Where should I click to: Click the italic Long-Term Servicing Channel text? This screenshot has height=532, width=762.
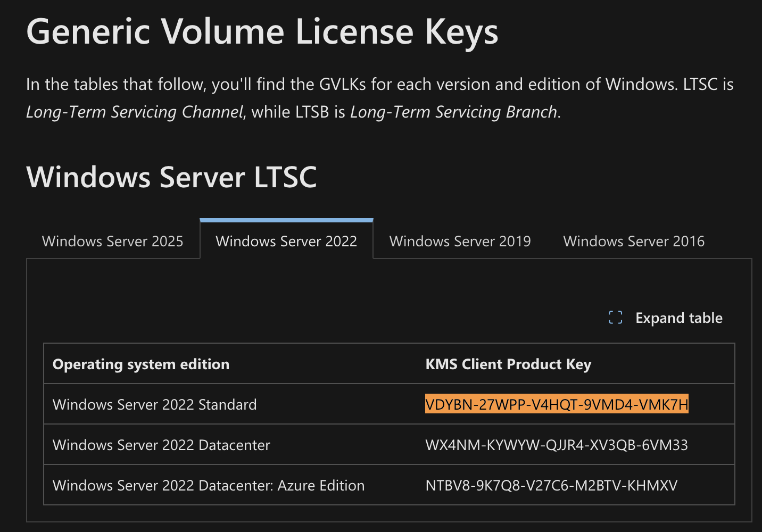pos(135,112)
